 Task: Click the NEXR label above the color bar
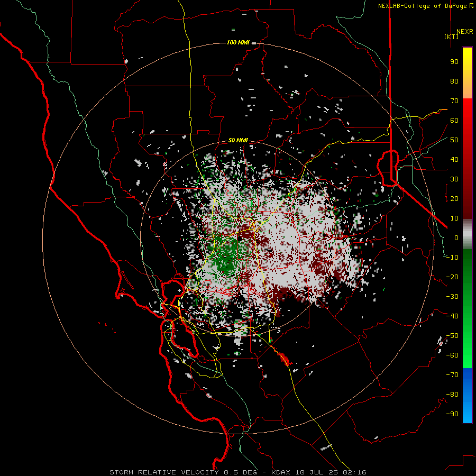pos(464,32)
